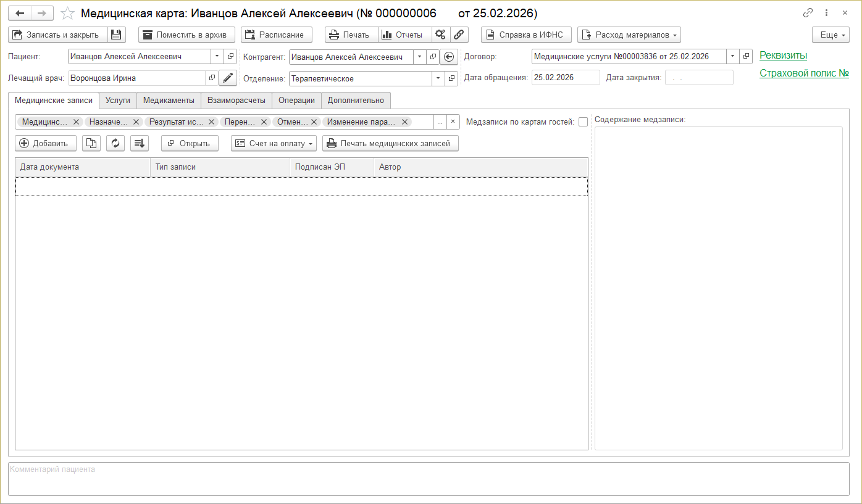Switch to the Медицинские записи tab
The width and height of the screenshot is (862, 504).
coord(54,100)
